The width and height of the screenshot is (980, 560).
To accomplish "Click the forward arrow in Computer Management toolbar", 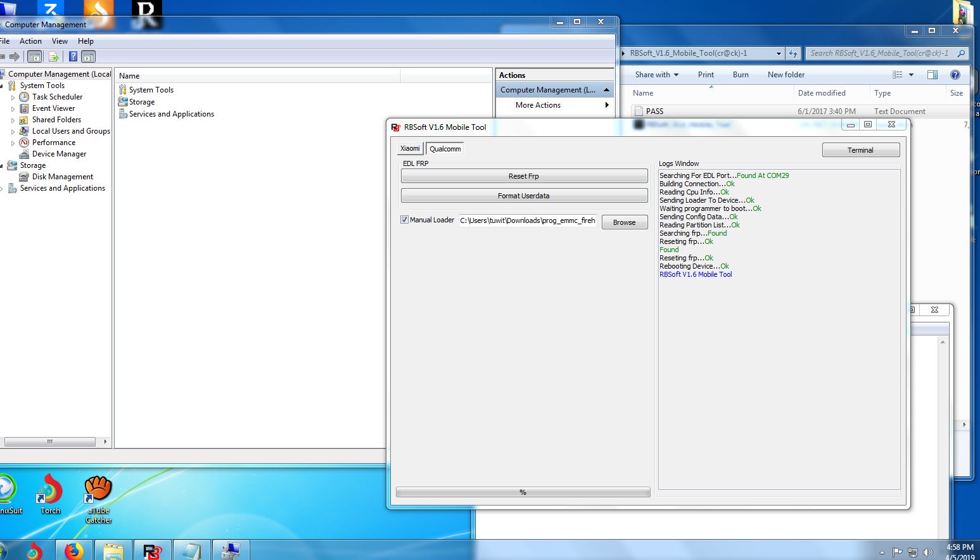I will click(x=14, y=56).
